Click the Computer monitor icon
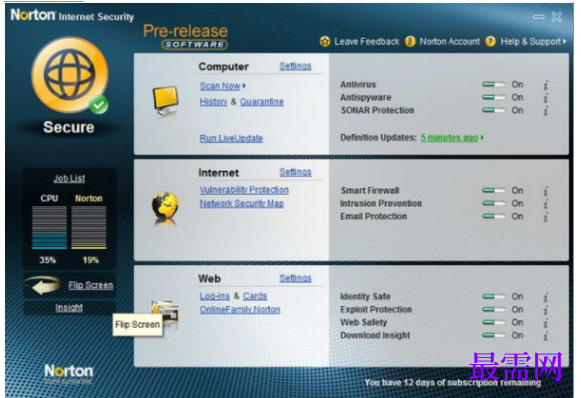Viewport: 581px width, 398px height. tap(166, 101)
